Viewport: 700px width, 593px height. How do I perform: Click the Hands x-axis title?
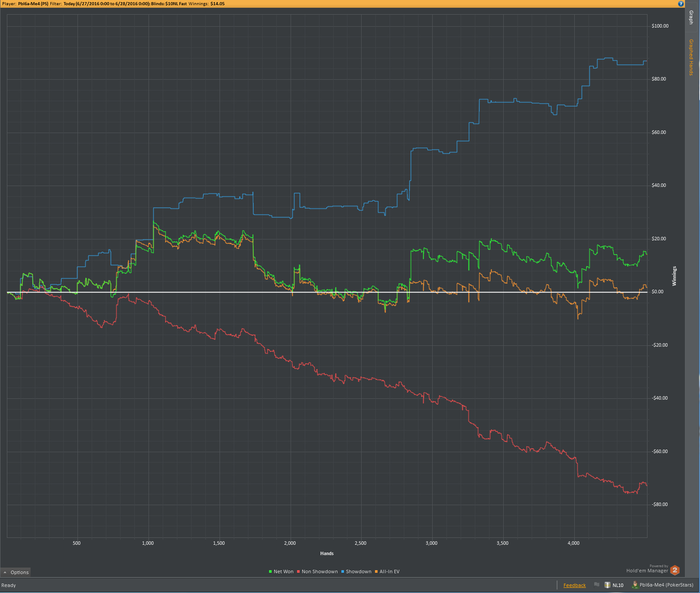click(327, 553)
